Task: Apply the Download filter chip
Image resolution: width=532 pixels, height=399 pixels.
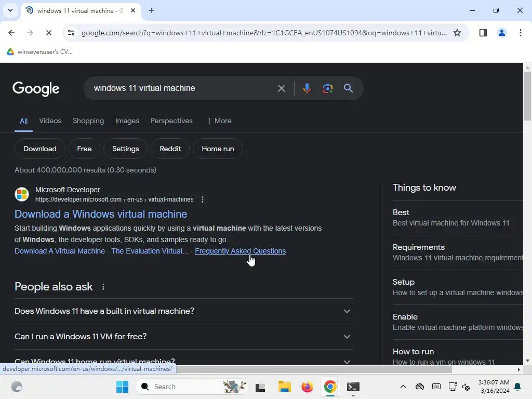Action: tap(39, 149)
